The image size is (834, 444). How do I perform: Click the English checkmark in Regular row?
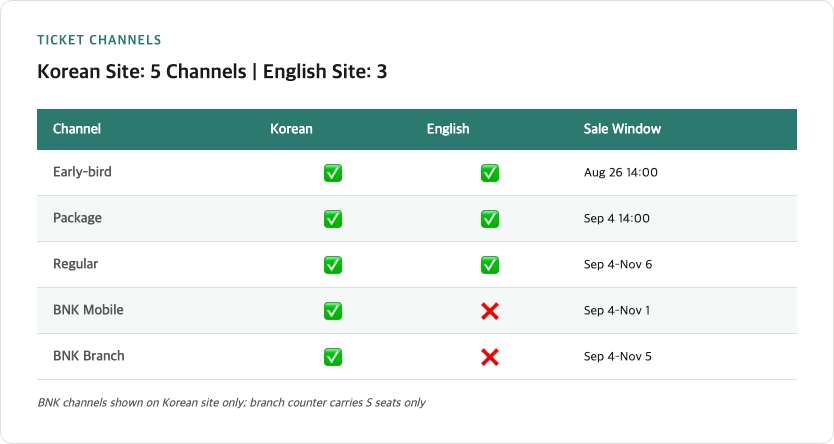[490, 265]
